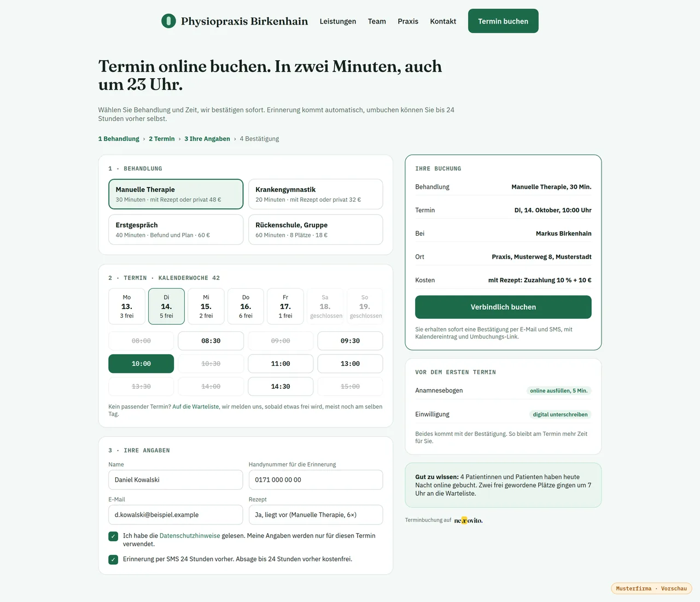The image size is (700, 602).
Task: Choose the 14:30 time slot
Action: pyautogui.click(x=281, y=387)
